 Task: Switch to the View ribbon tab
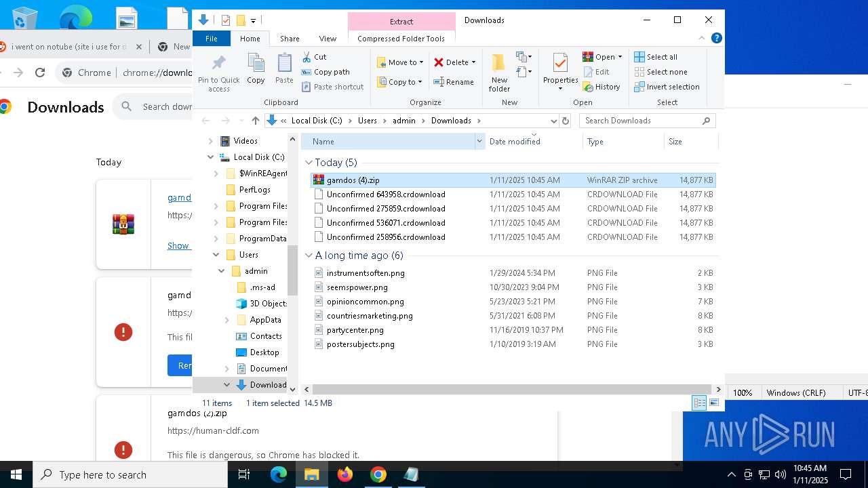pos(328,39)
